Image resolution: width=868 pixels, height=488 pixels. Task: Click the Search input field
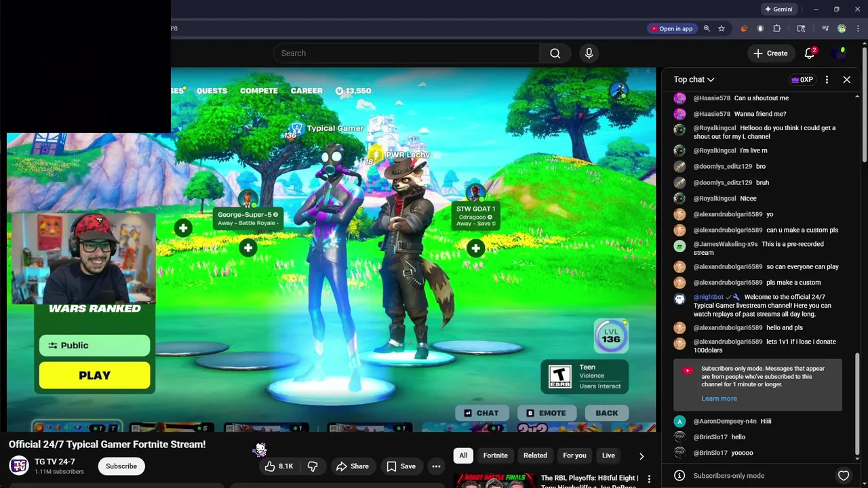406,54
